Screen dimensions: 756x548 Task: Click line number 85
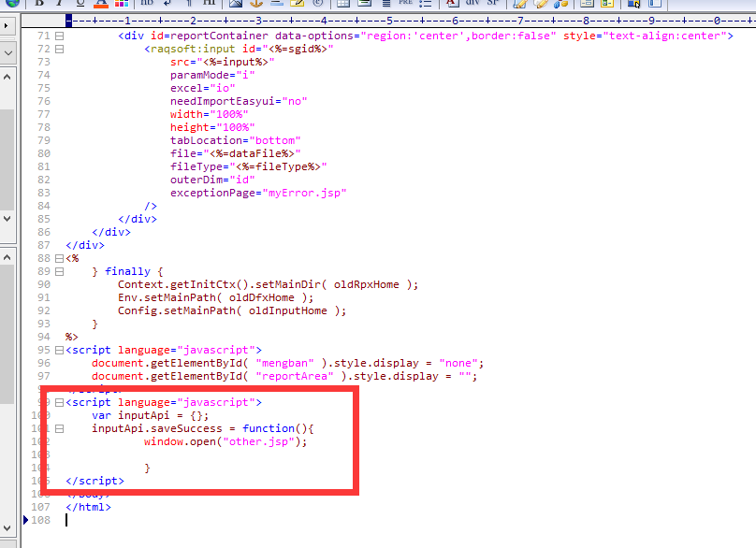44,219
